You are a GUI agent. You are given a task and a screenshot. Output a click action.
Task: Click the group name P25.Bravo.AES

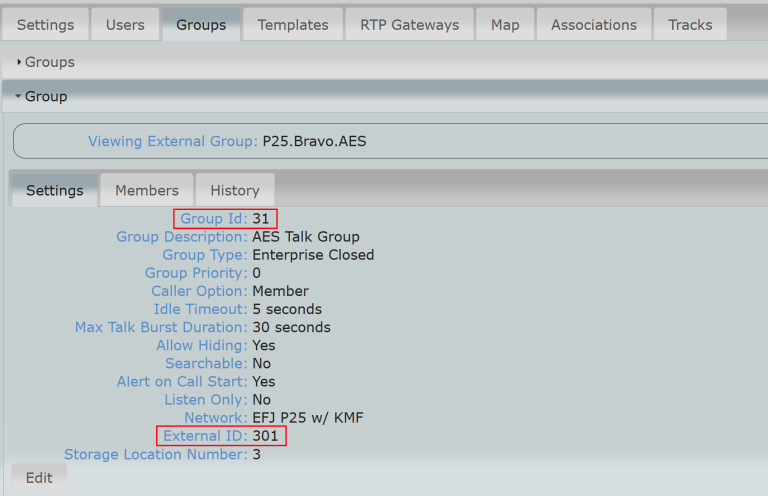coord(314,141)
